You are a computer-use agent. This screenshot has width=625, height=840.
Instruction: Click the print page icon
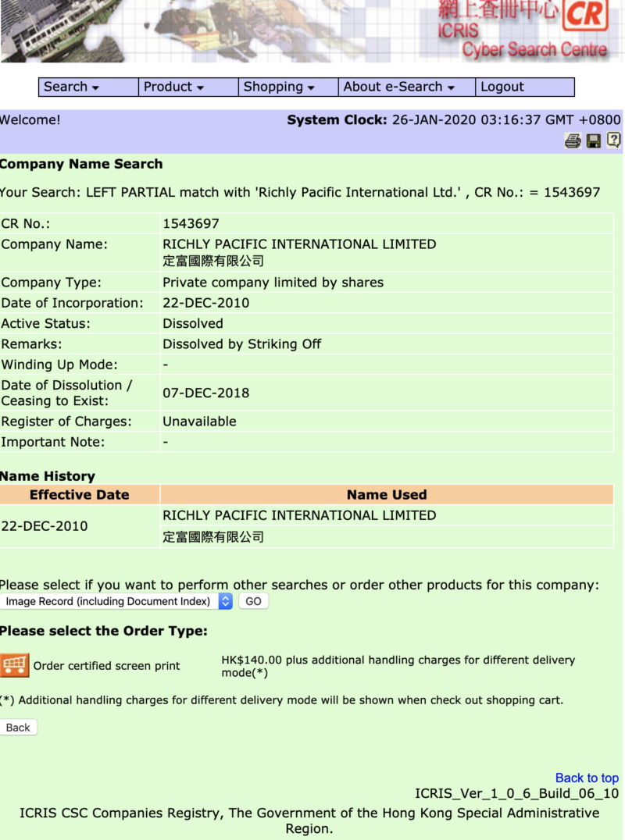573,141
